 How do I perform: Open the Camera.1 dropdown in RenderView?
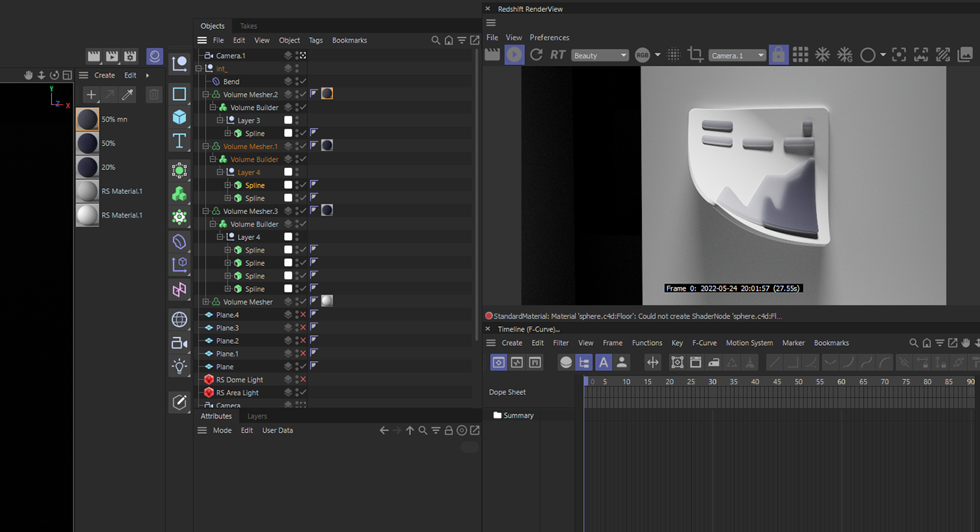coord(737,55)
